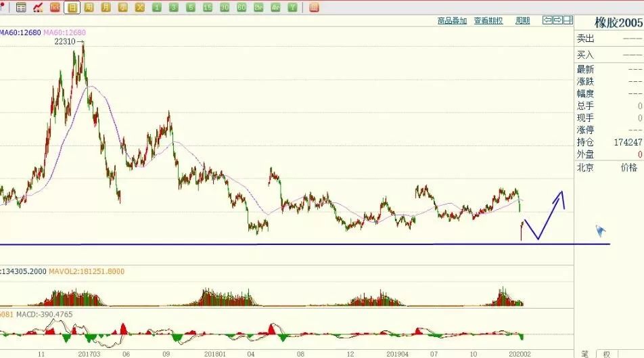Open the red trend line chart icon
Screen dimensions: 644x358
38,7
